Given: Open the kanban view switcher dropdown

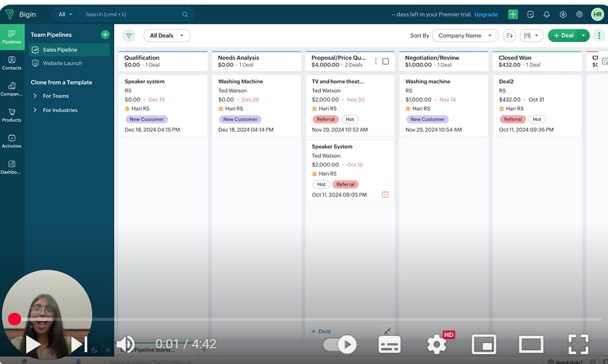Looking at the screenshot, I should tap(531, 35).
